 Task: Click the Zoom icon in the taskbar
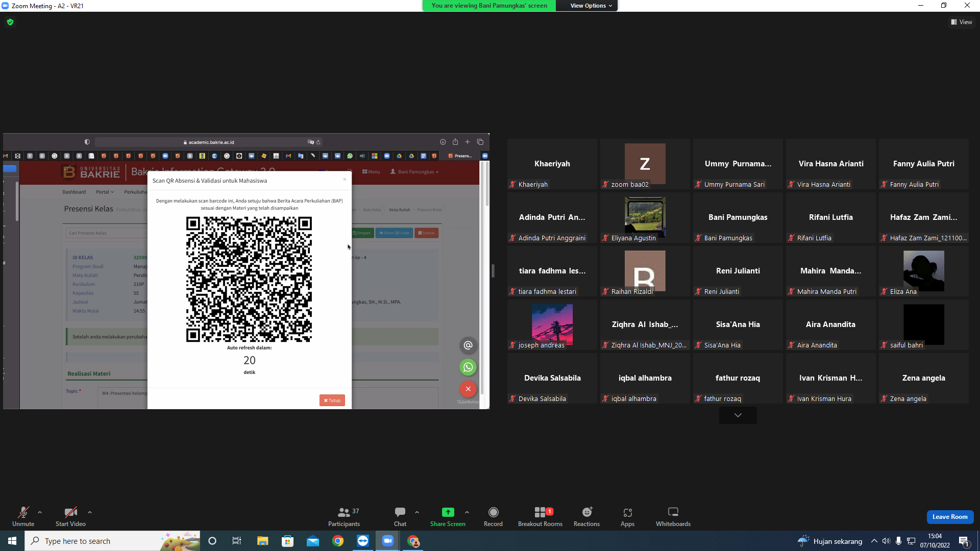pos(388,541)
